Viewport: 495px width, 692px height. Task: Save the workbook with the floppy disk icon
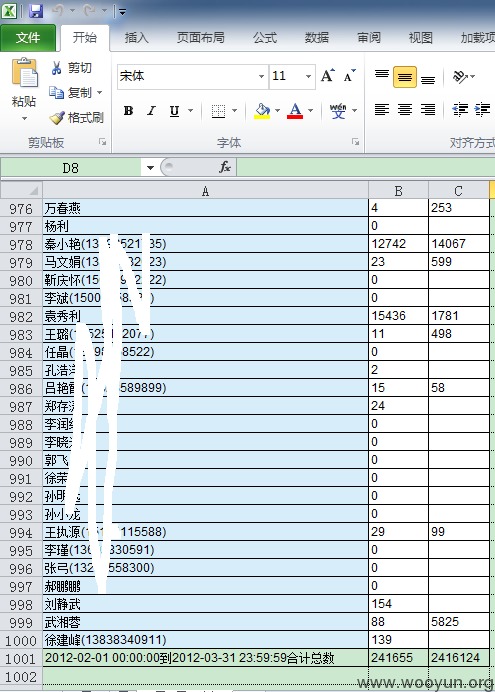tap(36, 11)
